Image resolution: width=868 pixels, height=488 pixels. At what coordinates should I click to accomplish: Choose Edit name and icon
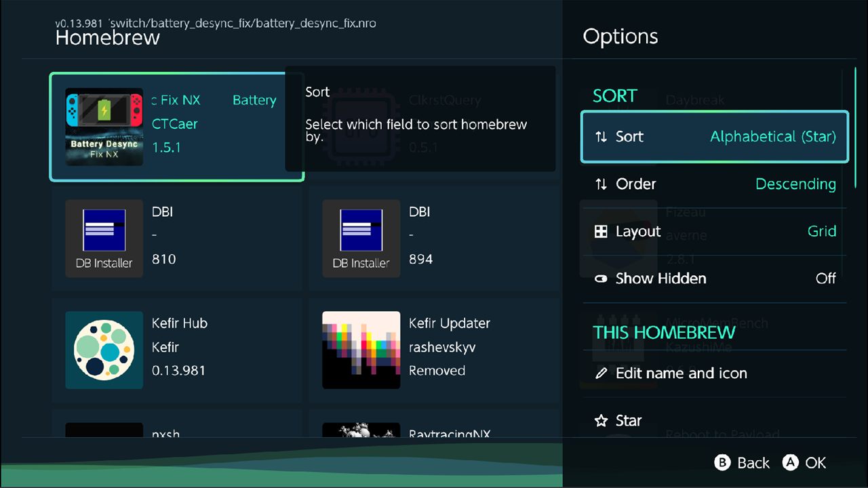(x=715, y=373)
